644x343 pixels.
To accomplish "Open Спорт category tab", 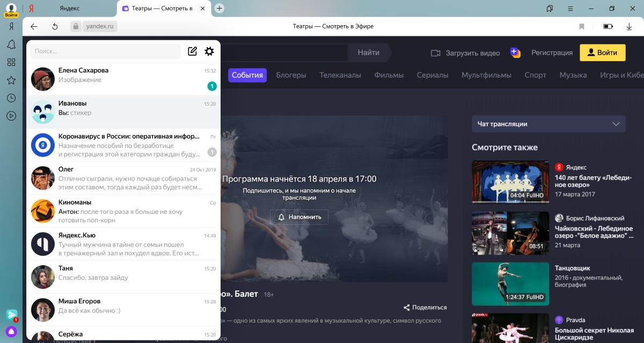I will pos(536,75).
